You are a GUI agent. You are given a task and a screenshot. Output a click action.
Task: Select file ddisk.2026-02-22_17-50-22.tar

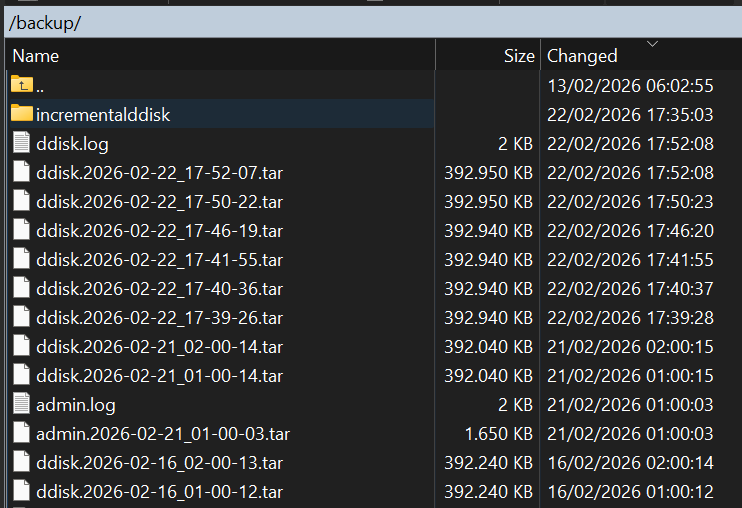pyautogui.click(x=159, y=202)
